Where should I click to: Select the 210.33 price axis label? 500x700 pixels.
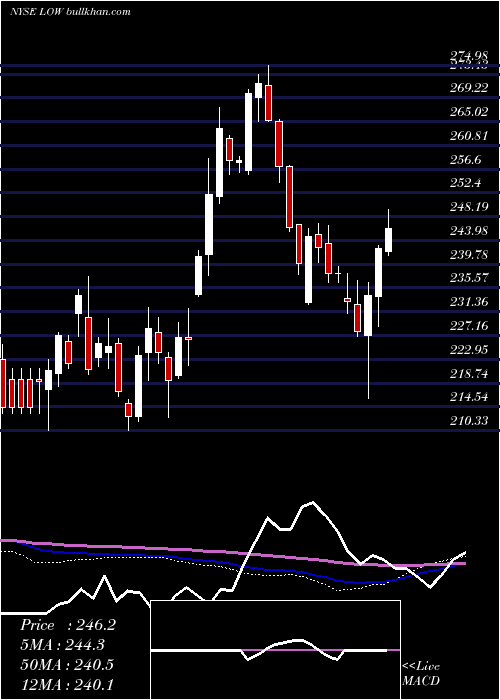469,421
